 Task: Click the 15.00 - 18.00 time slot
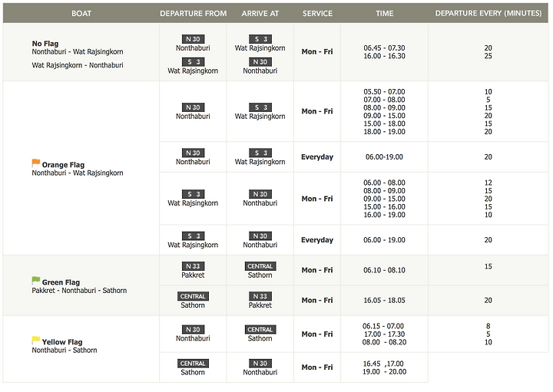[385, 124]
